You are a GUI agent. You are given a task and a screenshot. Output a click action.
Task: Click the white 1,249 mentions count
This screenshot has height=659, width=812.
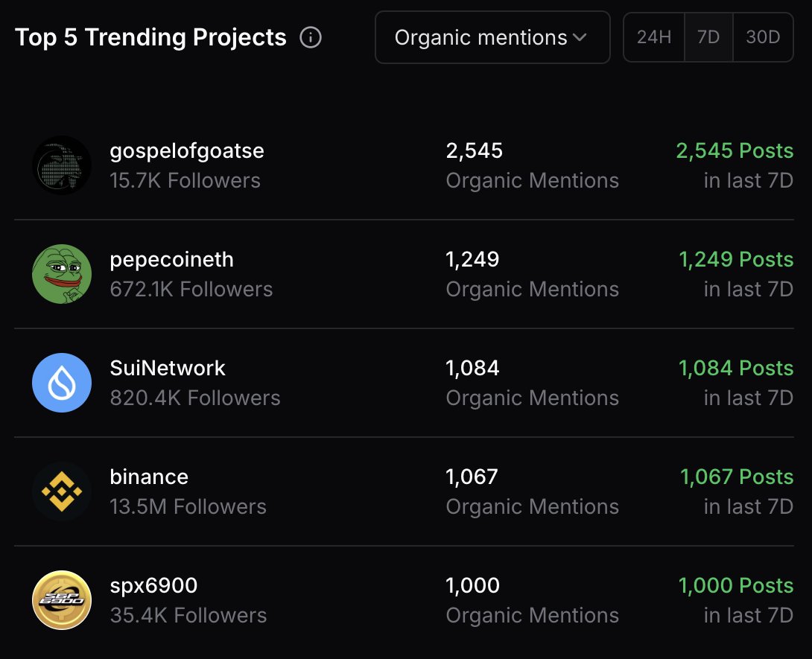click(x=472, y=260)
